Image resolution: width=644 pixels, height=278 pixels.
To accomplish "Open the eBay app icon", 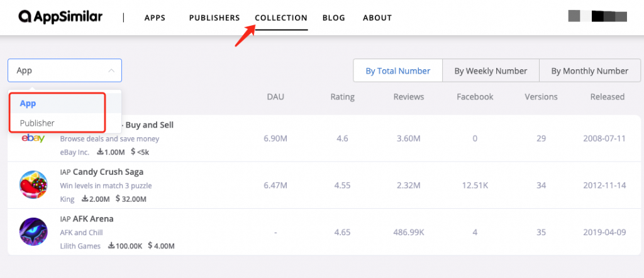I will pos(33,138).
